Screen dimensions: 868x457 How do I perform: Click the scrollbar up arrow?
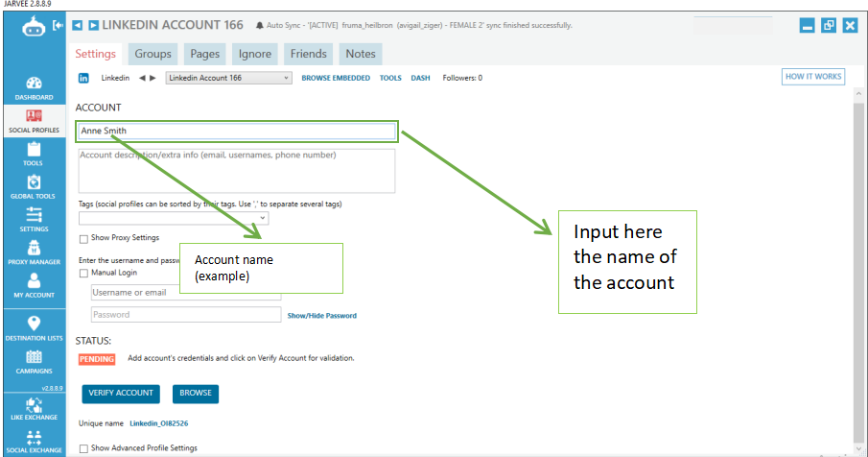[858, 94]
